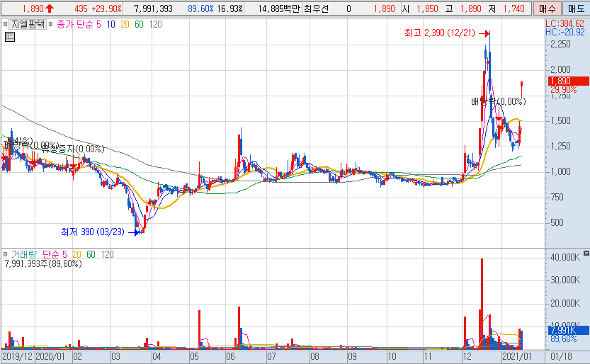Close the volume panel with its x icon

click(x=586, y=254)
